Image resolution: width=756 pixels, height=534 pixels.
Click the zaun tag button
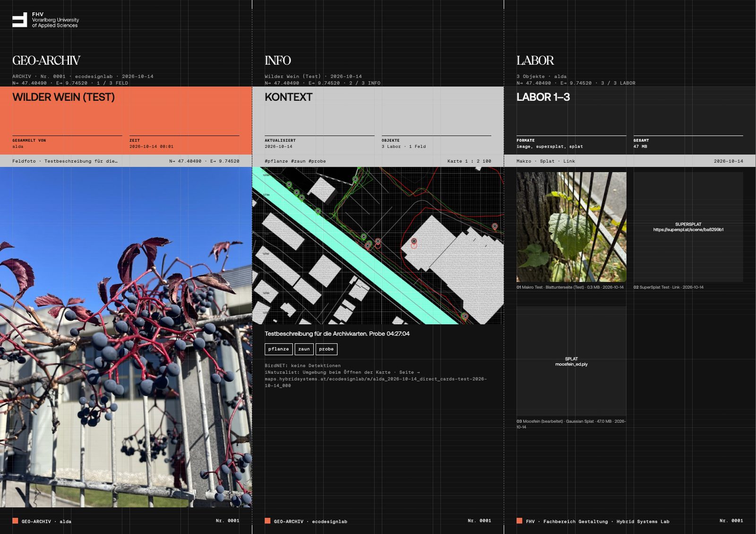pyautogui.click(x=304, y=349)
